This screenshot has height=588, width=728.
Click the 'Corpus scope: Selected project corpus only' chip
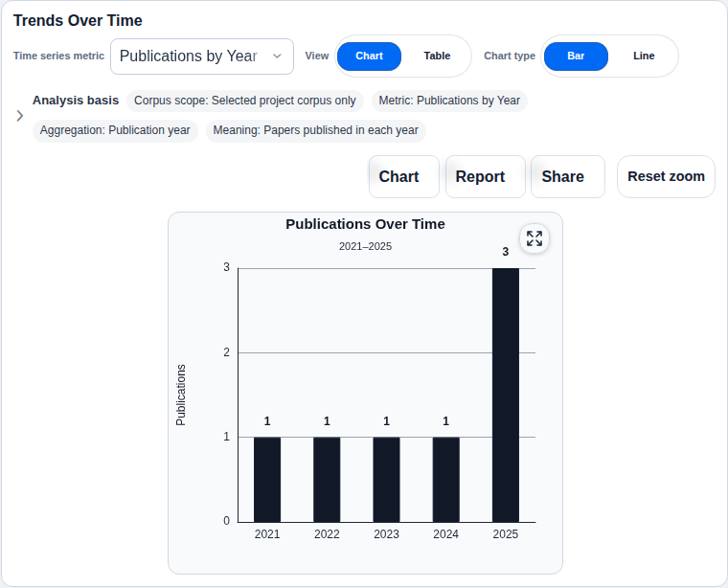245,101
